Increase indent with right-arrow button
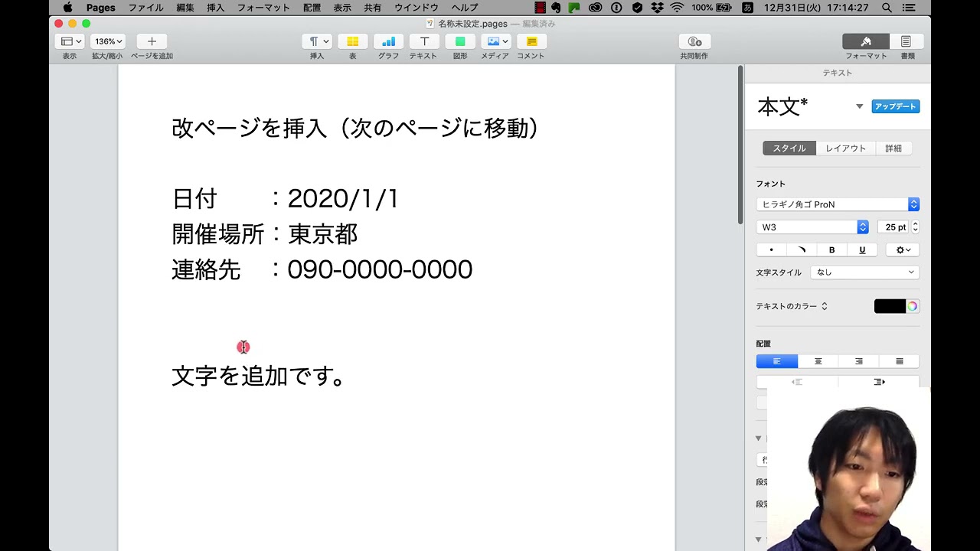The width and height of the screenshot is (980, 551). click(879, 382)
